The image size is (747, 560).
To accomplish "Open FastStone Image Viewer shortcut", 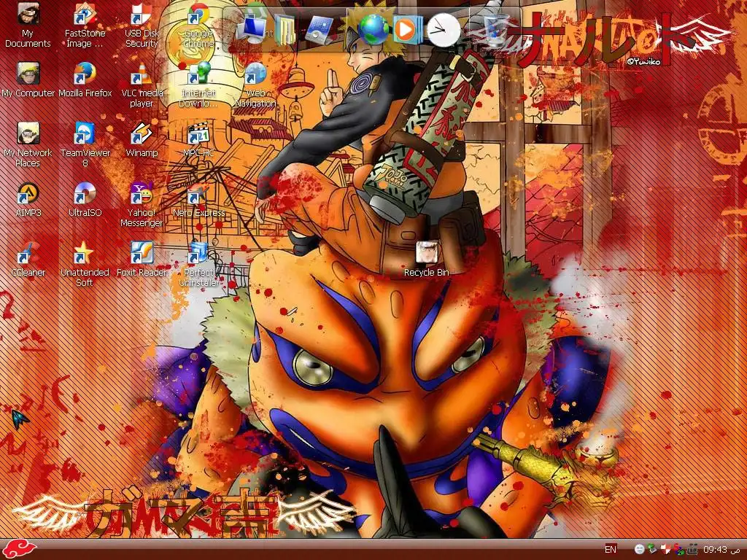I will [x=85, y=25].
